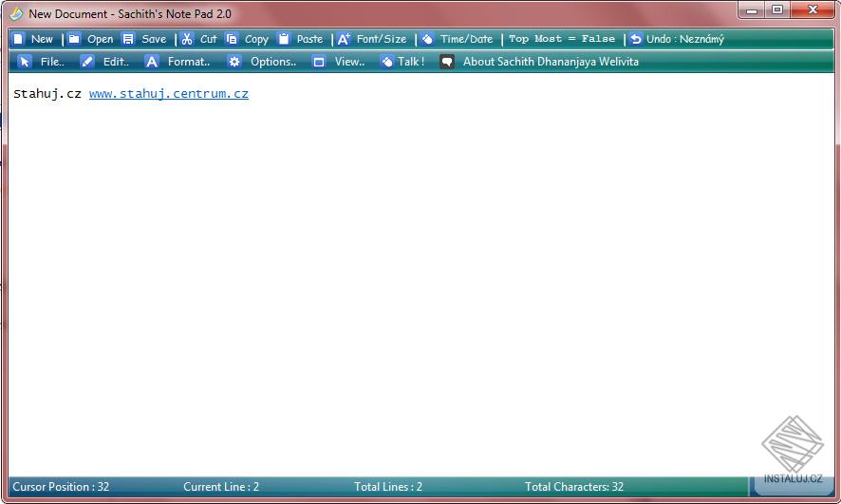The height and width of the screenshot is (504, 841).
Task: Click the Copy pages icon
Action: (x=232, y=39)
